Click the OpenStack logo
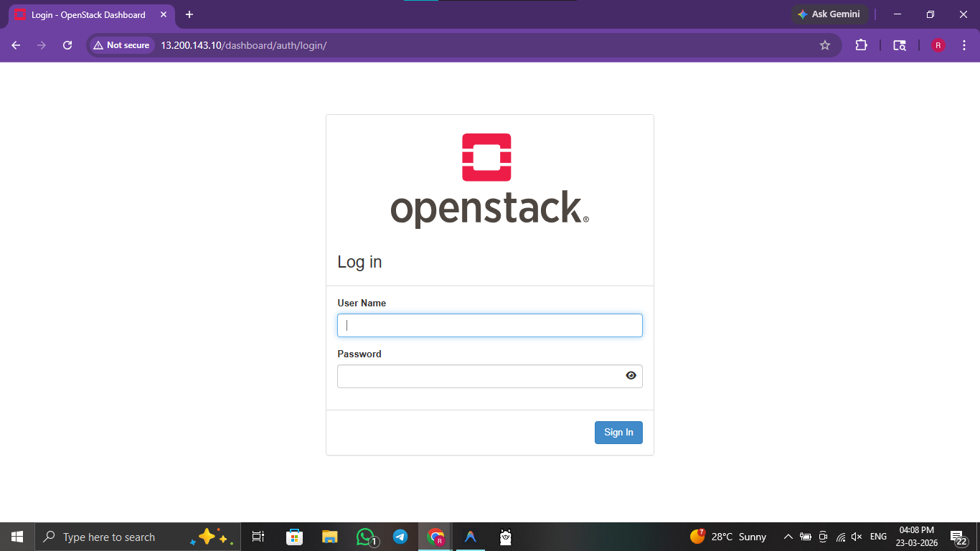The height and width of the screenshot is (551, 980). click(490, 181)
